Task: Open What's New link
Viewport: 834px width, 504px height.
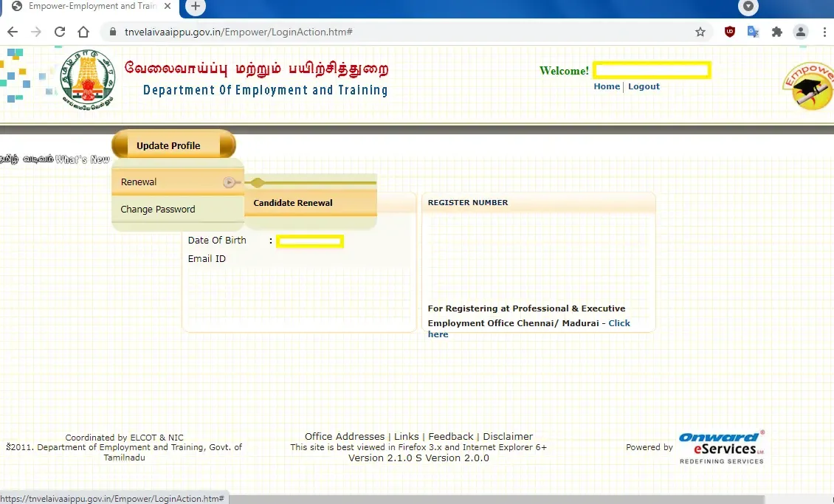Action: click(83, 159)
